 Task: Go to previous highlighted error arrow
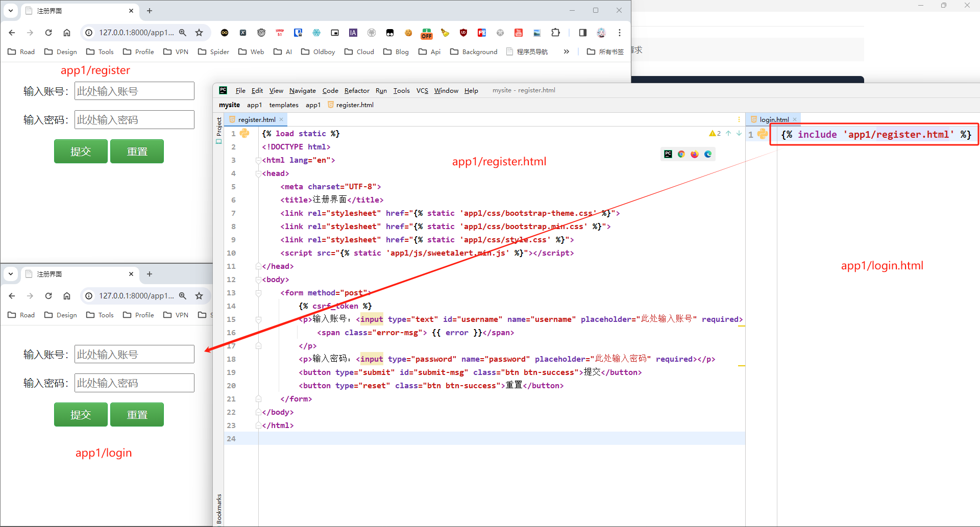[728, 133]
